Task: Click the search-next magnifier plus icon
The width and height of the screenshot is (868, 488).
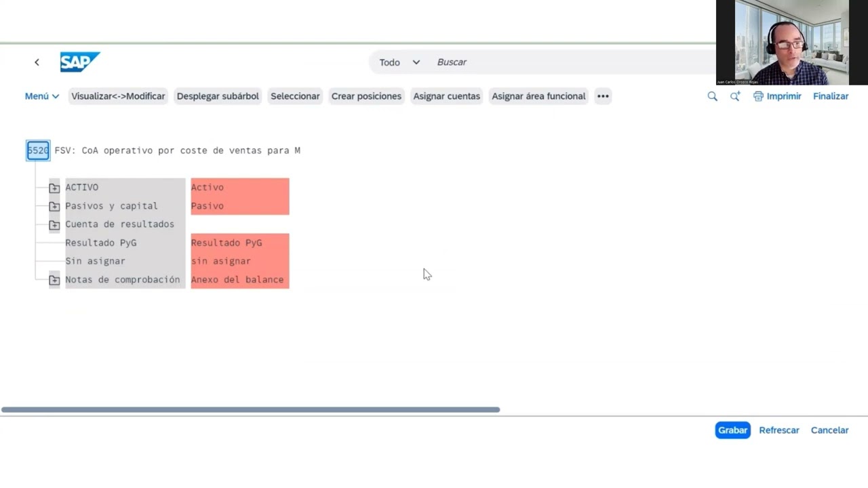Action: pyautogui.click(x=735, y=96)
